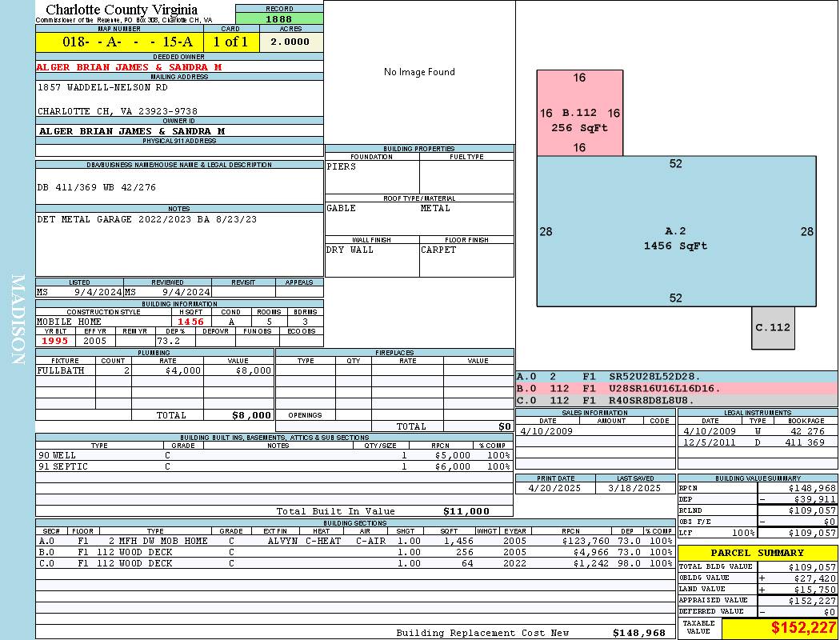Click the record number 1888

coord(279,18)
